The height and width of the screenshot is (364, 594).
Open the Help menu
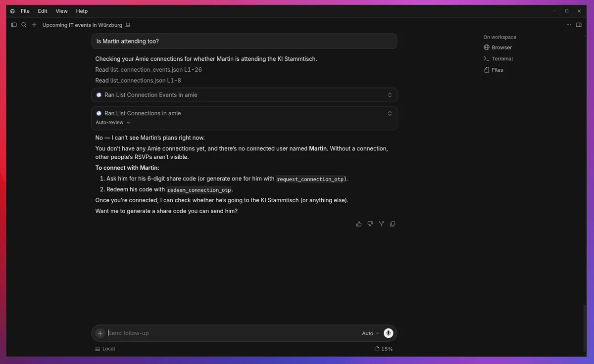pyautogui.click(x=82, y=11)
